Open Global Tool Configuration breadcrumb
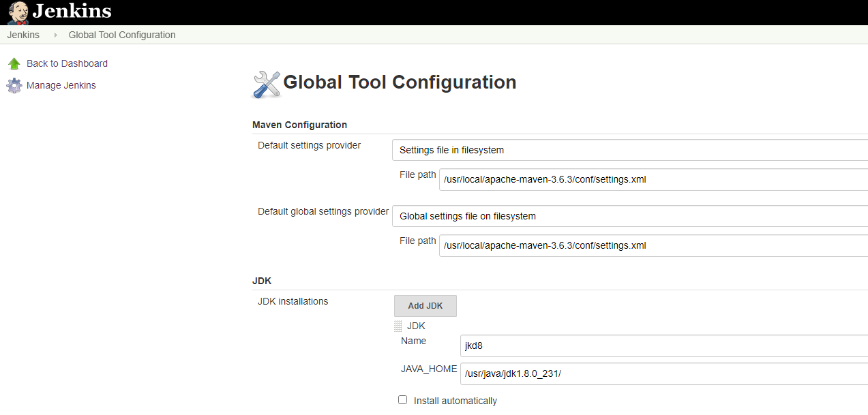 click(x=122, y=35)
